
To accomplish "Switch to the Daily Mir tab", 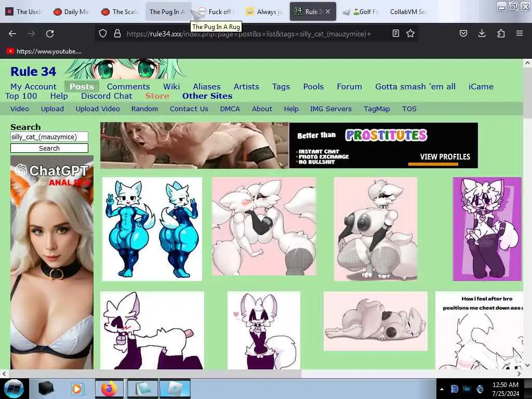I will [71, 11].
